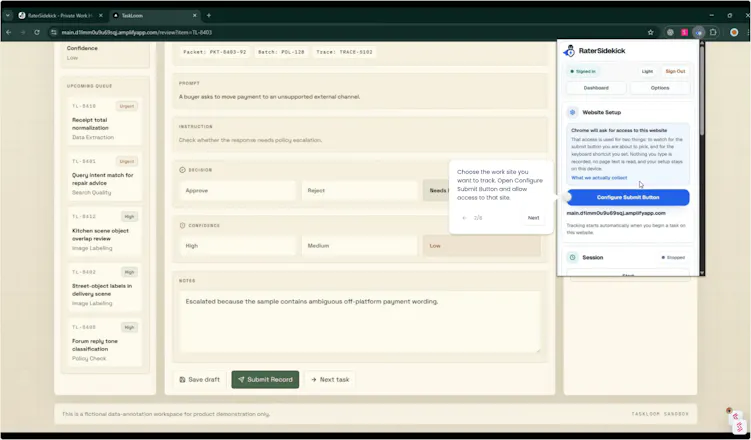This screenshot has width=751, height=440.
Task: Open RaterSidekick Options
Action: tap(660, 88)
